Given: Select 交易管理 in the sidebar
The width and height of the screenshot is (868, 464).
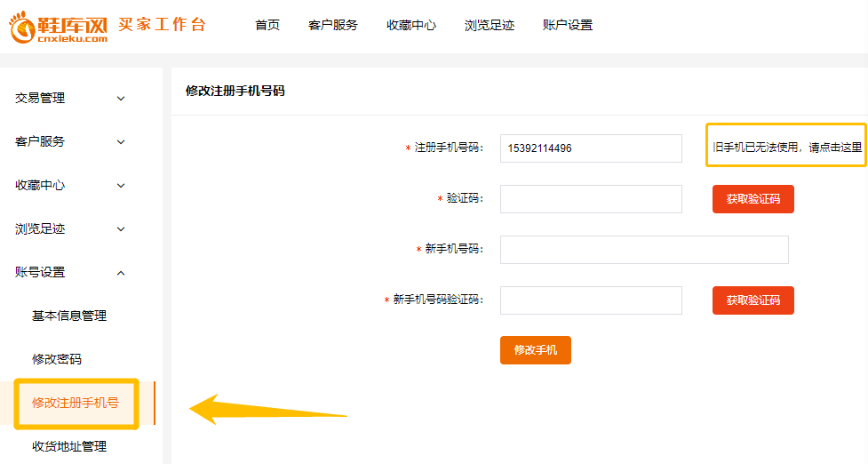Looking at the screenshot, I should click(x=40, y=98).
